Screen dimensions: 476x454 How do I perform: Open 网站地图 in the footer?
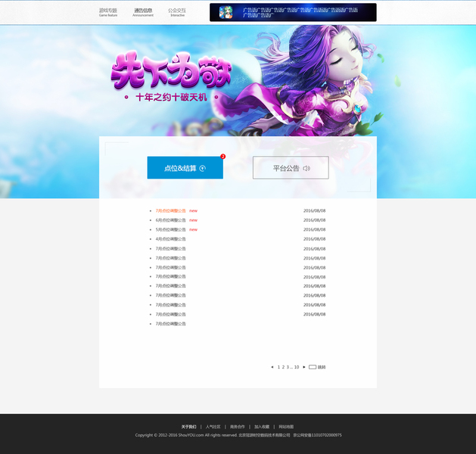pos(286,427)
